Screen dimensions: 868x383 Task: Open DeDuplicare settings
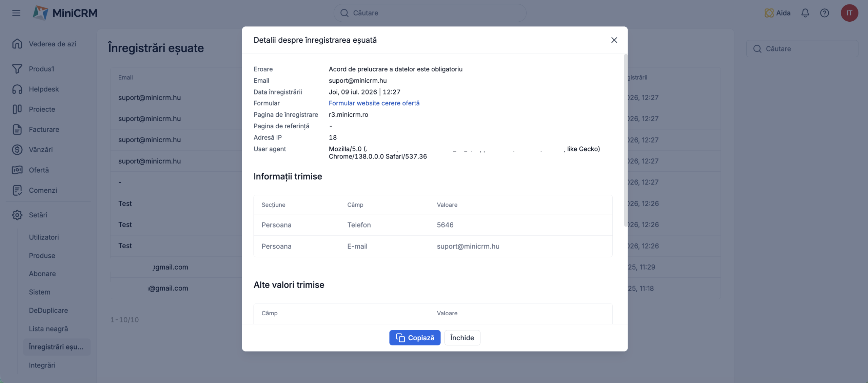(48, 310)
